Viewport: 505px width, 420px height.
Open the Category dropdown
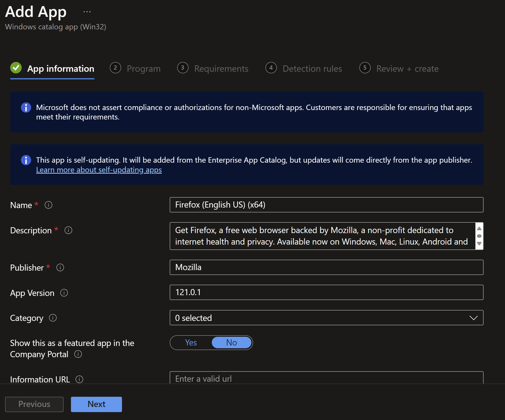[x=326, y=318]
